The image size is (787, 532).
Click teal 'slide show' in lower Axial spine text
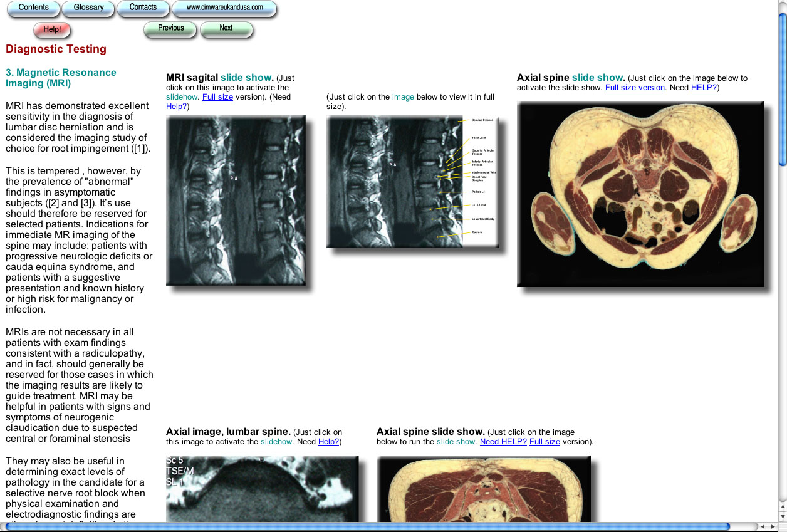click(x=456, y=442)
